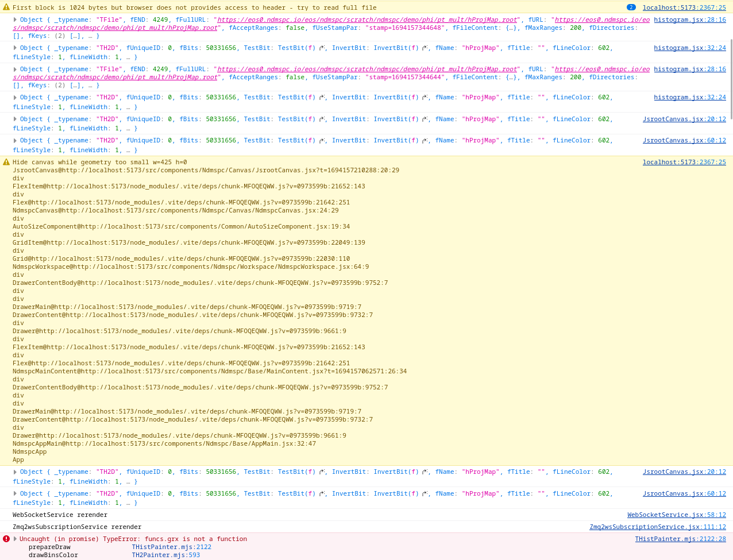Expand the first TFile object disclosure triangle
Viewport: 733px width, 560px height.
pos(14,19)
